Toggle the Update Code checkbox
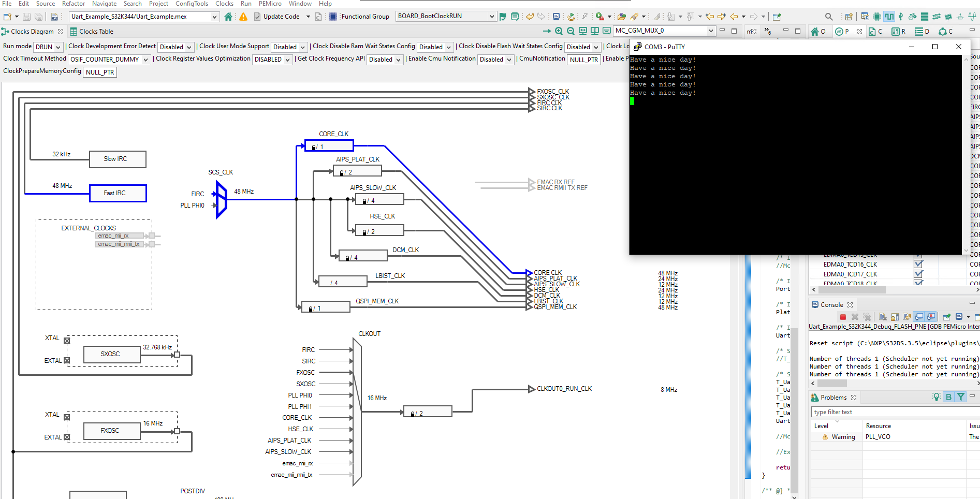Image resolution: width=980 pixels, height=499 pixels. [x=257, y=16]
